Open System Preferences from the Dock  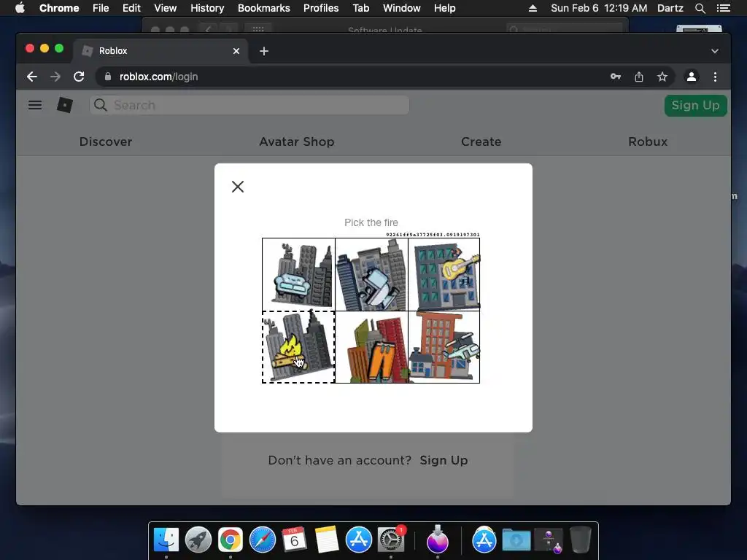pos(391,540)
